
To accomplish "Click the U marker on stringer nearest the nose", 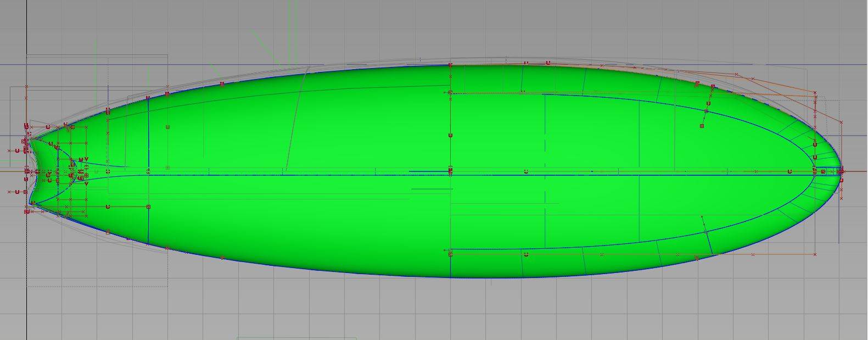I will point(790,172).
